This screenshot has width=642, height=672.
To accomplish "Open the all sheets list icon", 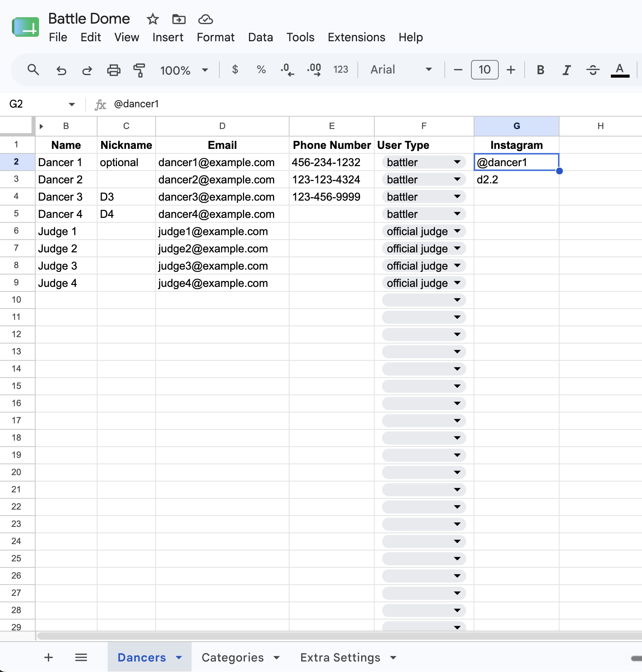I will [x=81, y=657].
